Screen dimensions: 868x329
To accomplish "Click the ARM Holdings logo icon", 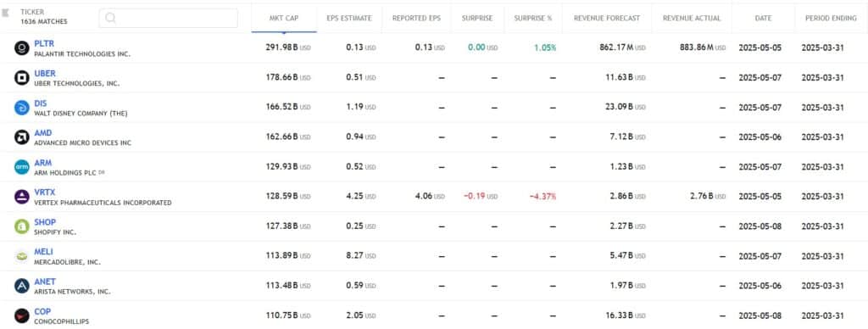I will tap(21, 167).
